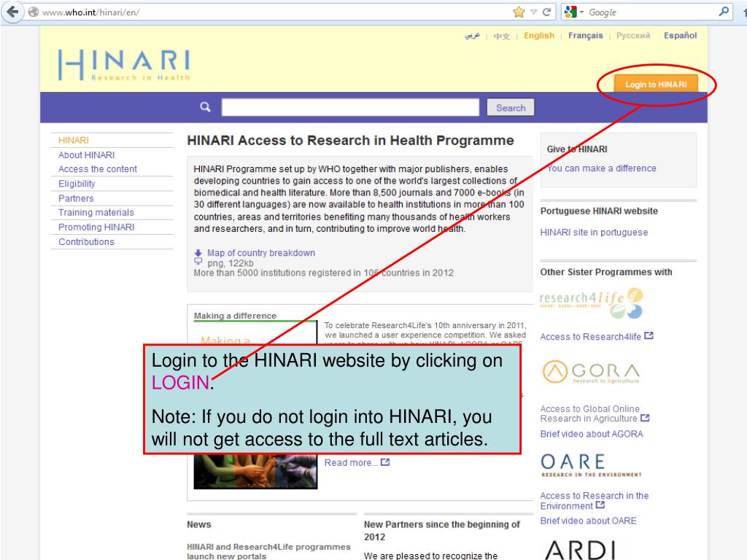Click the 'png, 122kb' file size text
Screen dimensions: 747x560
(230, 263)
